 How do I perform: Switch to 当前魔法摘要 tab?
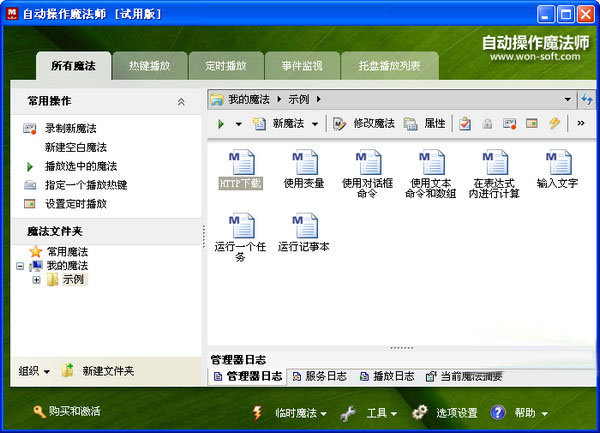pos(464,376)
